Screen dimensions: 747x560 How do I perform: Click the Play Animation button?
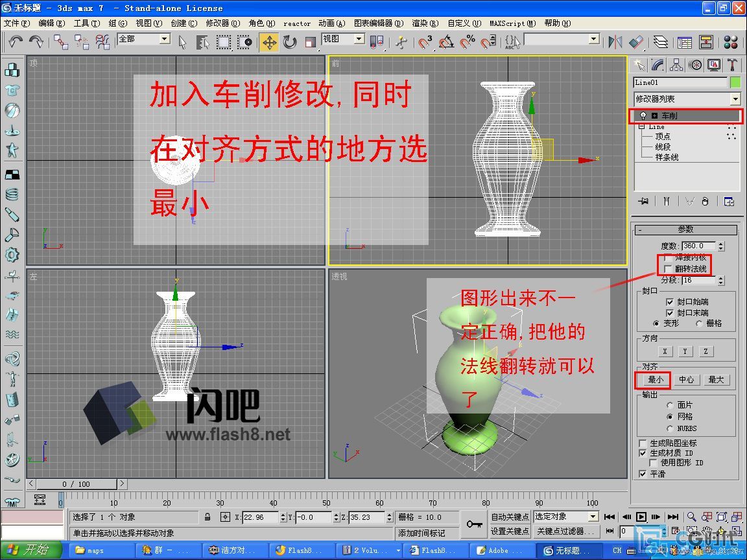[641, 517]
